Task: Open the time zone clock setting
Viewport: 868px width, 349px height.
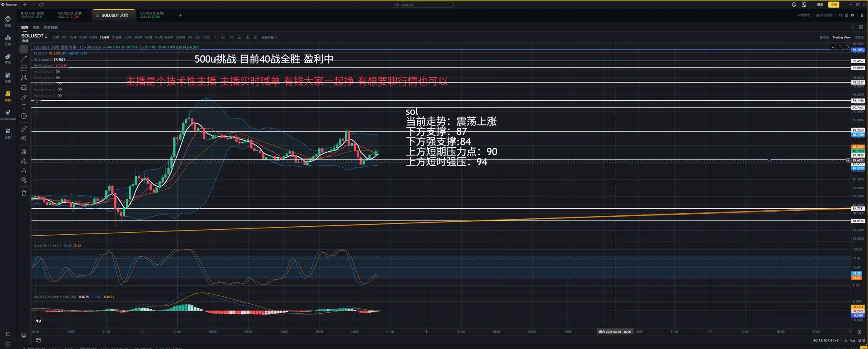Action: click(826, 341)
